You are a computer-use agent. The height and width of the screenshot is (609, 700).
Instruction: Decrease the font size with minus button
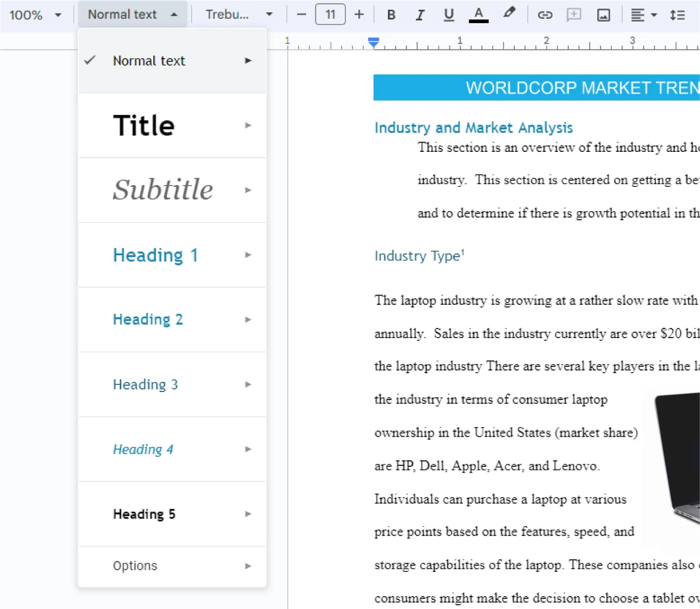tap(301, 15)
